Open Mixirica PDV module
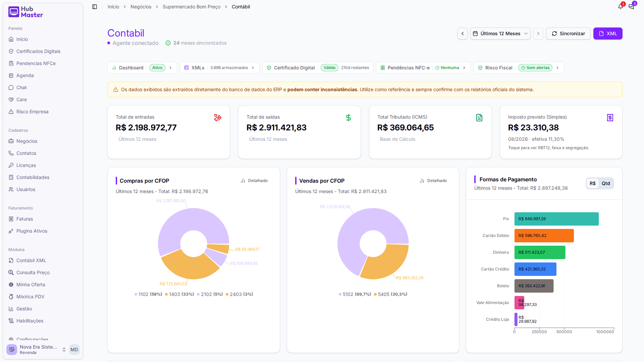644x362 pixels. [43, 297]
